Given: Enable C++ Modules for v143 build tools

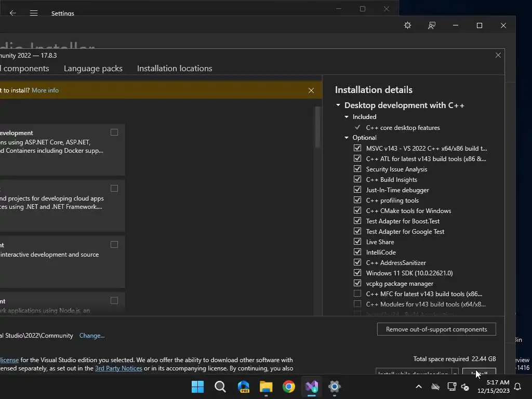Looking at the screenshot, I should coord(357,304).
